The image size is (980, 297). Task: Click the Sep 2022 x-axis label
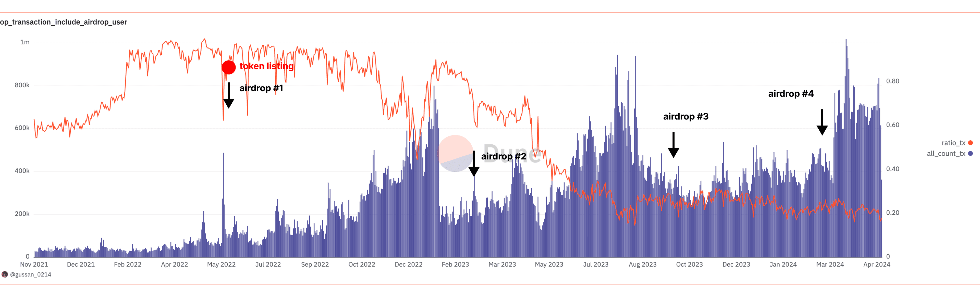315,265
